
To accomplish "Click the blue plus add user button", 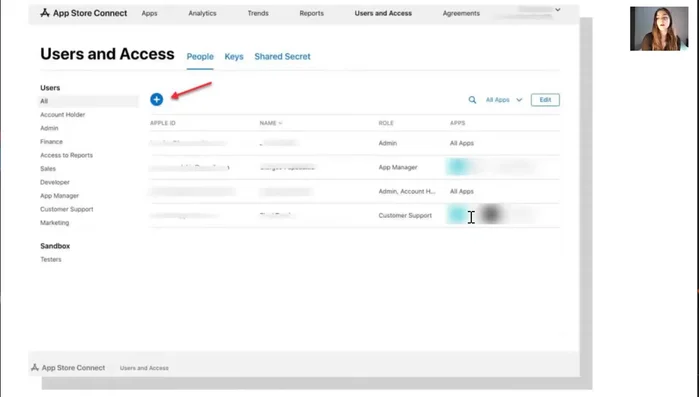I will coord(156,99).
